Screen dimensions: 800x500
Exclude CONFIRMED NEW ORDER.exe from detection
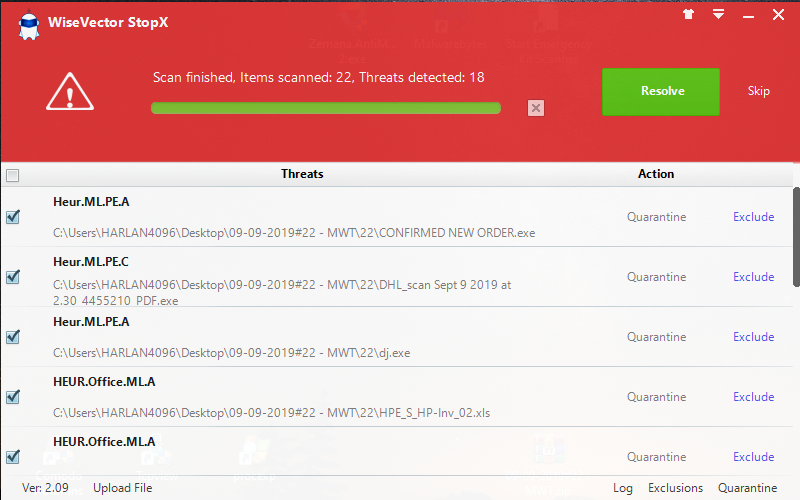click(x=754, y=217)
